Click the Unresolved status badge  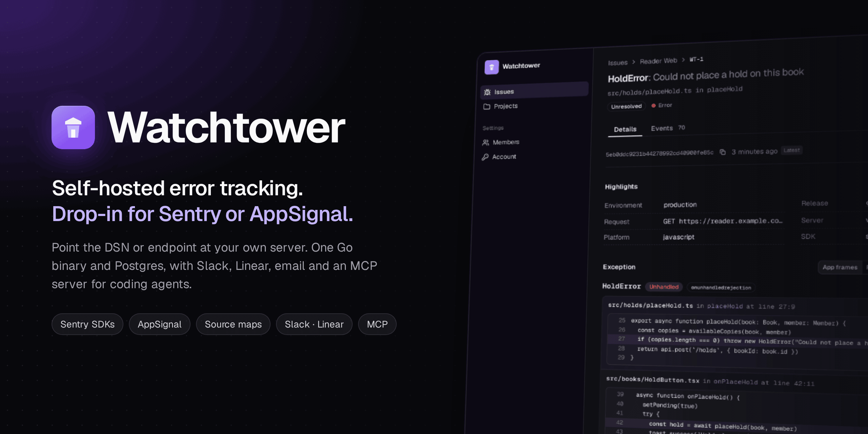pyautogui.click(x=626, y=106)
